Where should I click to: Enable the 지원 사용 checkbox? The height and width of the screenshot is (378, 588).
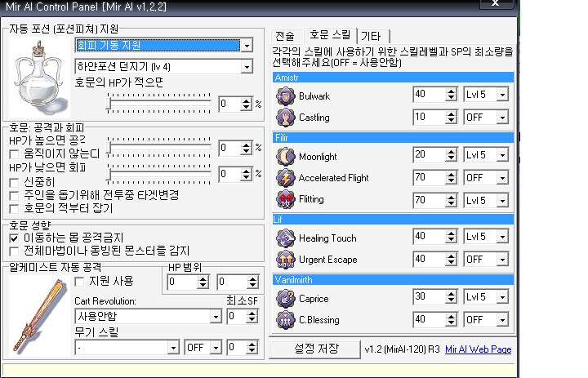pyautogui.click(x=79, y=281)
